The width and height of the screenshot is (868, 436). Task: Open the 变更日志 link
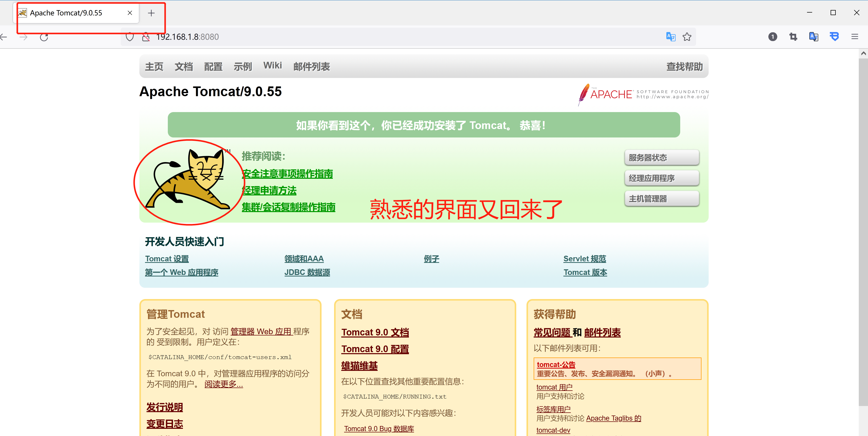[x=164, y=424]
